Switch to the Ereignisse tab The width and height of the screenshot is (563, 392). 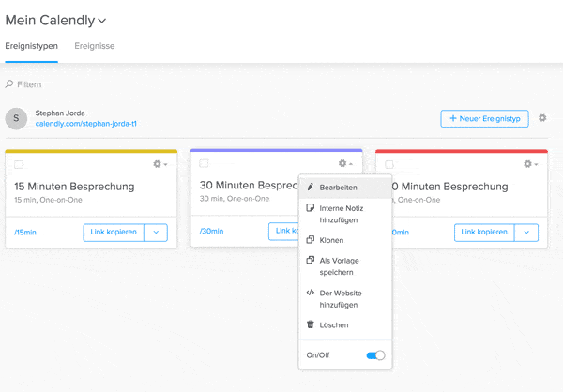click(95, 46)
